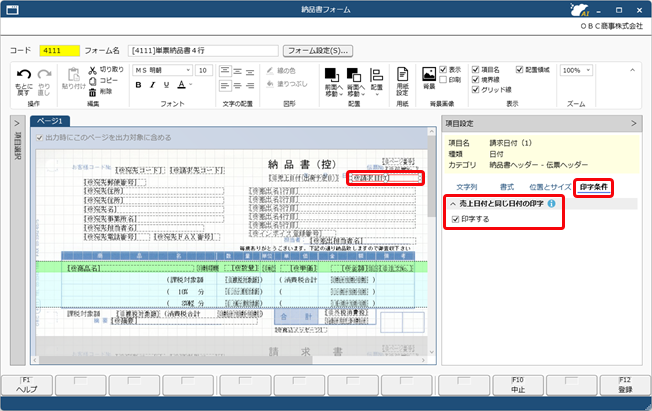Undo with the もとに戻す icon
Image resolution: width=652 pixels, height=411 pixels.
tap(24, 82)
